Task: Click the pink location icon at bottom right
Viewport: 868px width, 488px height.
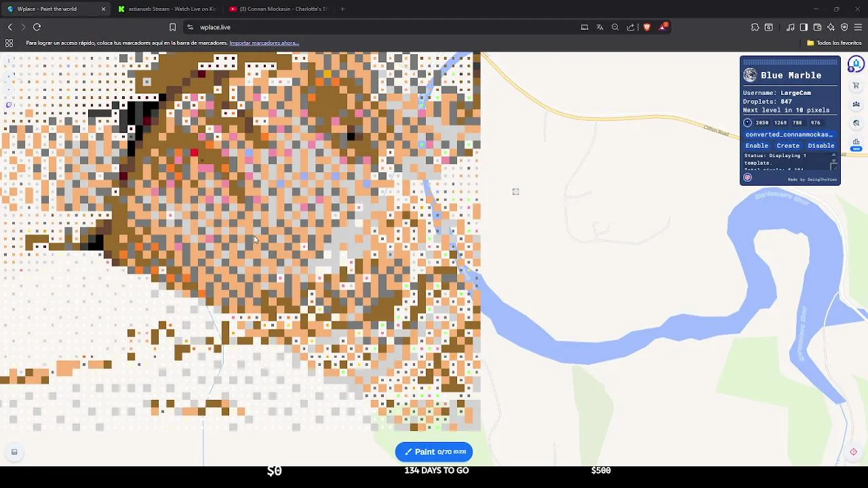Action: click(x=853, y=452)
